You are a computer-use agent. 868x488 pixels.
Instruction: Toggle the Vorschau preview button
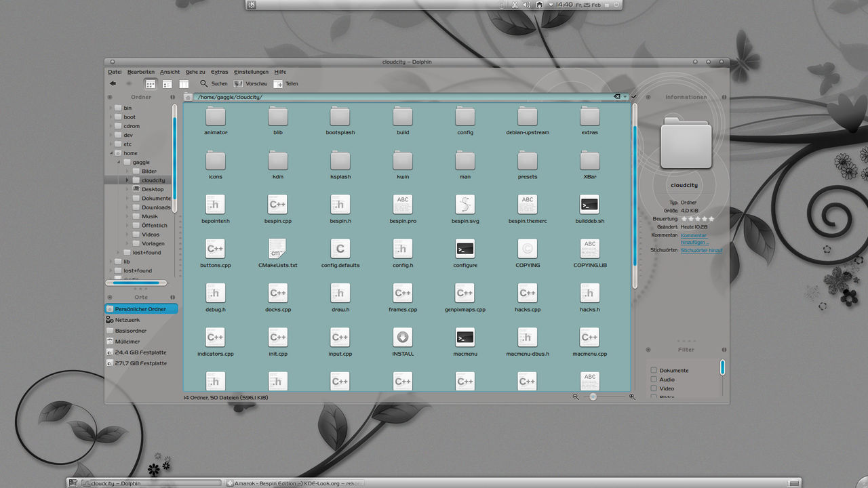pos(250,83)
